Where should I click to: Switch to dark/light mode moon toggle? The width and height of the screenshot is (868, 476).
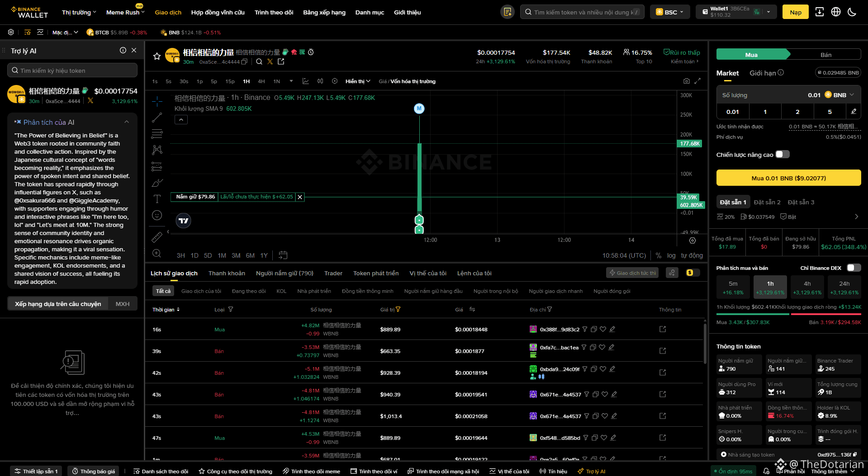(852, 12)
